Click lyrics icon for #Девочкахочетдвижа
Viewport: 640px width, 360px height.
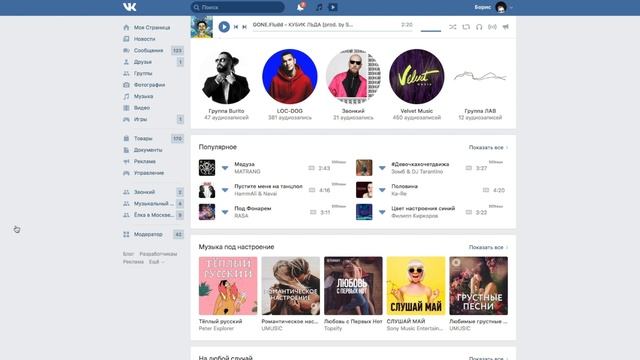pos(469,168)
